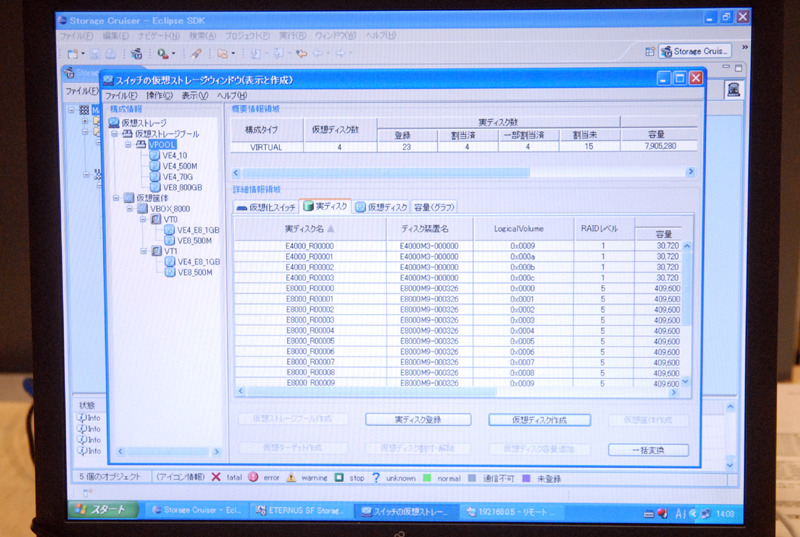Open the Run icon dropdown arrow
800x537 pixels.
coord(173,54)
